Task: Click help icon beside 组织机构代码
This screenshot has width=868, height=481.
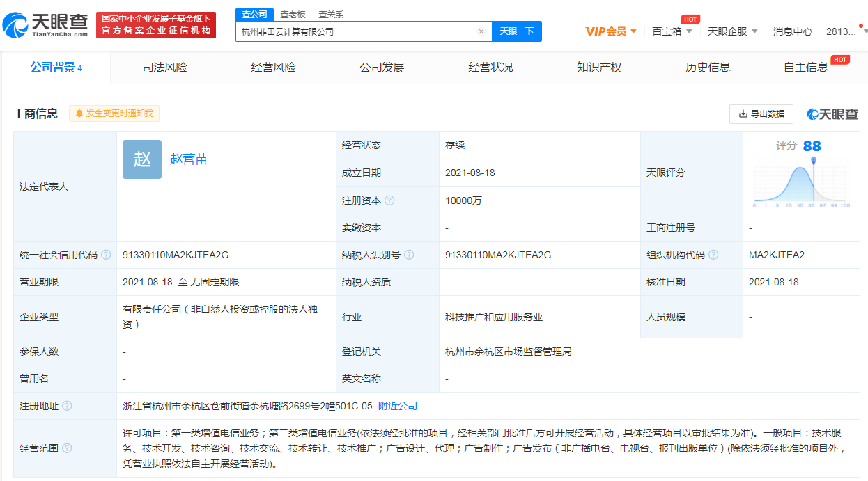Action: (x=713, y=255)
